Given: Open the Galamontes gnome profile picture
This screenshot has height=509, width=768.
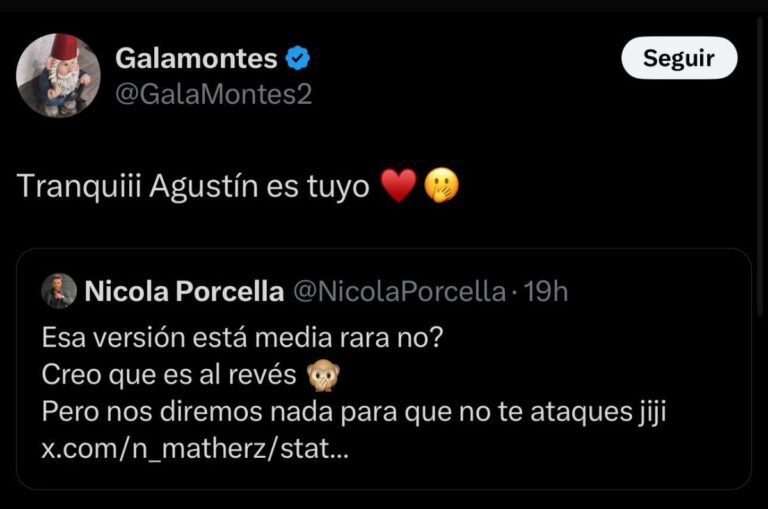Looking at the screenshot, I should tap(58, 75).
